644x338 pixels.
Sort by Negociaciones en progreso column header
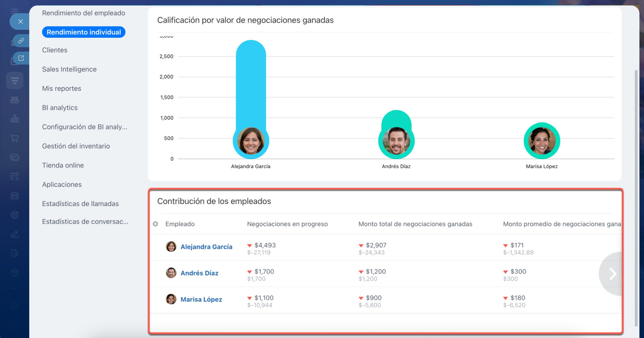[287, 224]
